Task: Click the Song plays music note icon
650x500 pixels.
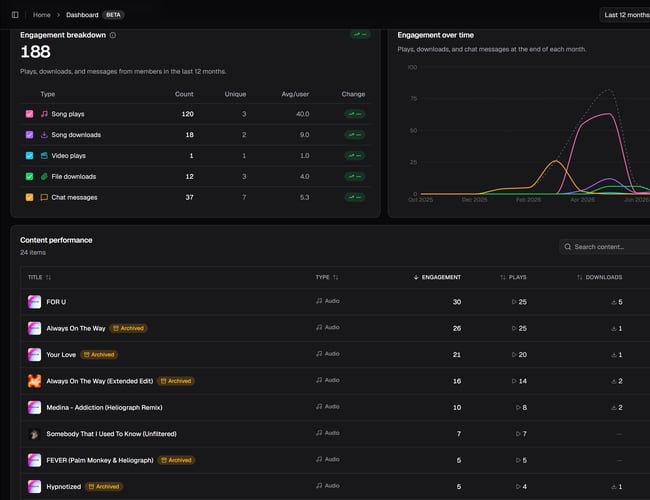Action: [44, 114]
